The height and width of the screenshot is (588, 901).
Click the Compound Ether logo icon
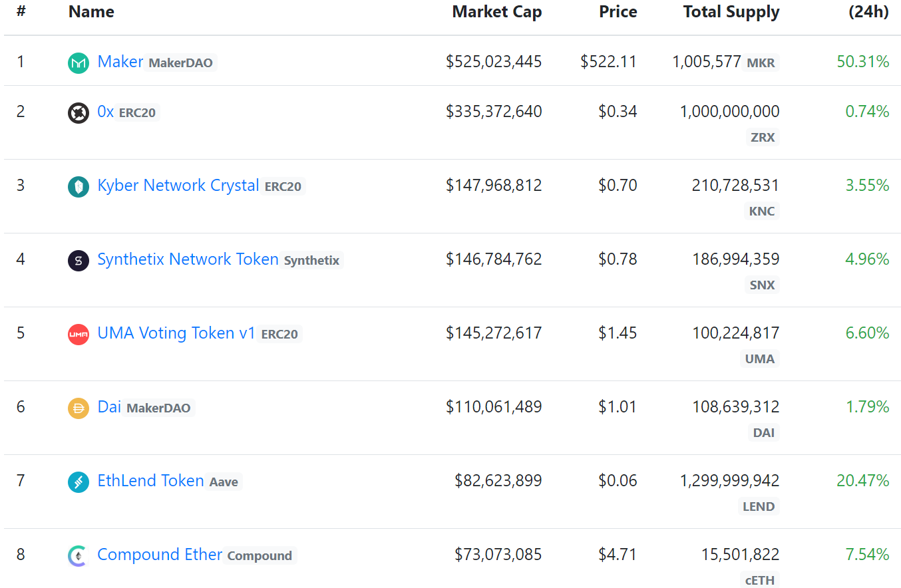[78, 555]
